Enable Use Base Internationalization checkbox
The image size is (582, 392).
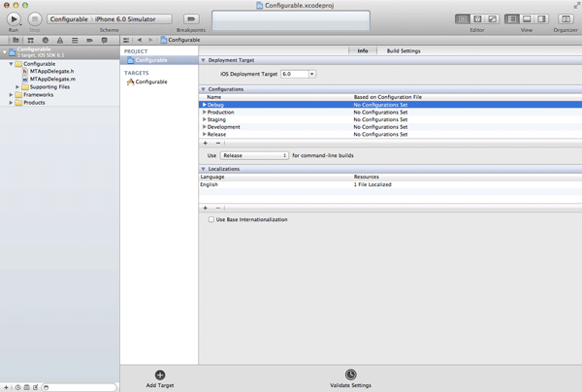211,219
